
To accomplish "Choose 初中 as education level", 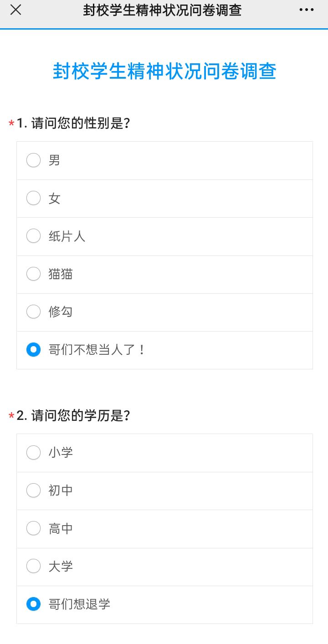I will pyautogui.click(x=33, y=491).
